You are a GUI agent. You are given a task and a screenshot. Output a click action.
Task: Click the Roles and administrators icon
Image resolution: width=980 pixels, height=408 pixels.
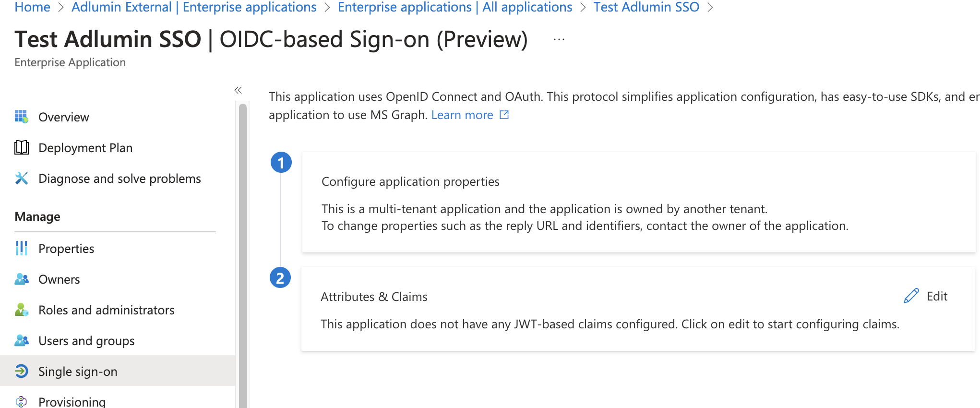(x=22, y=310)
